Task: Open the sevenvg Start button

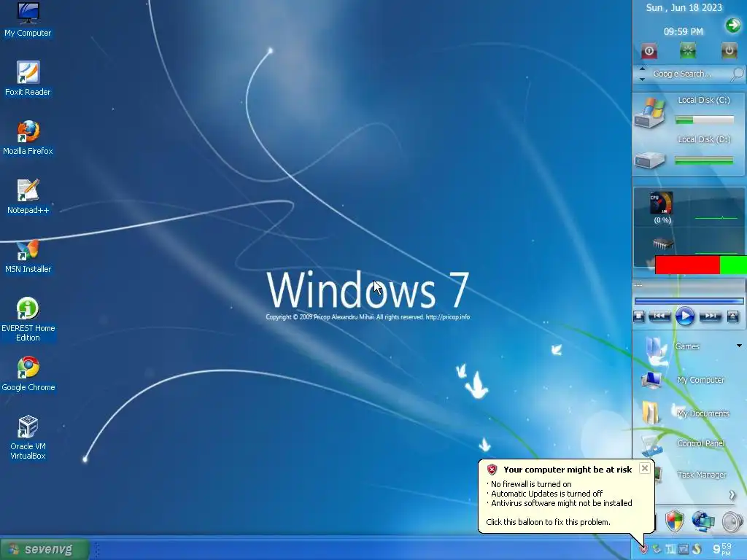Action: point(44,550)
